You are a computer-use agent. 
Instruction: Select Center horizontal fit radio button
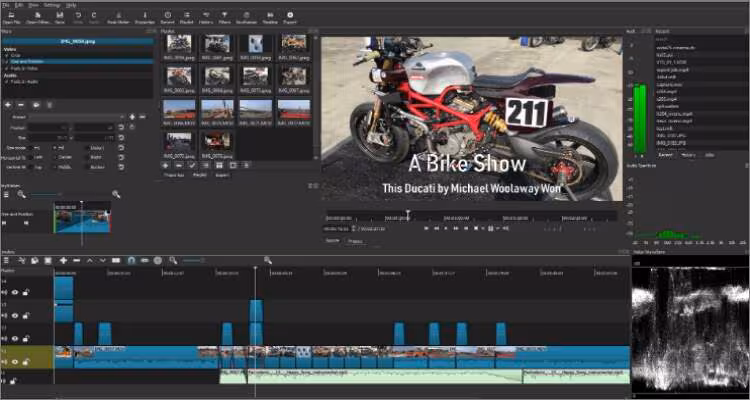[x=54, y=157]
